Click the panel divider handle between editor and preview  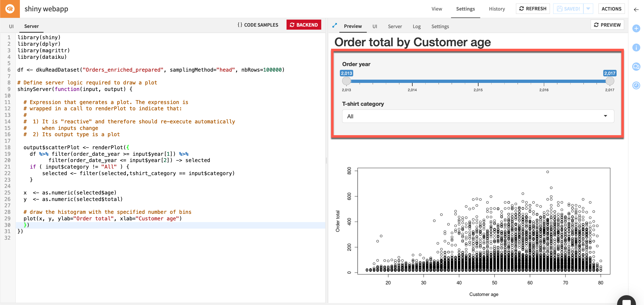tap(327, 160)
